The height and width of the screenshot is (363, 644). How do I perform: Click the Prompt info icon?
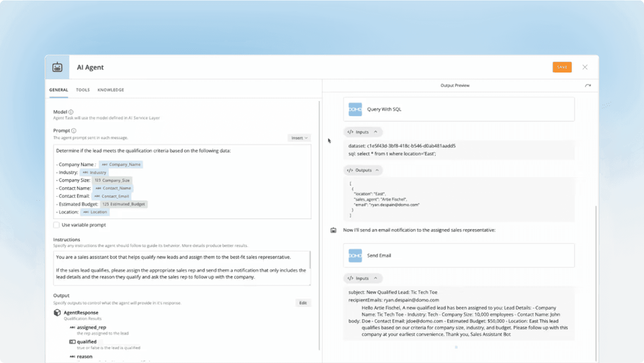click(x=74, y=131)
